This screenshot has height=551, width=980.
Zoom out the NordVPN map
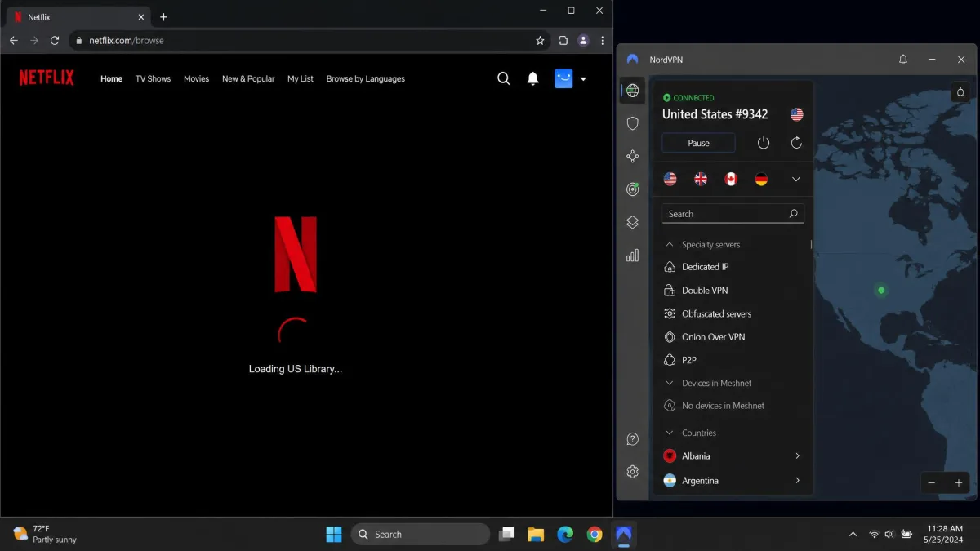pyautogui.click(x=931, y=483)
